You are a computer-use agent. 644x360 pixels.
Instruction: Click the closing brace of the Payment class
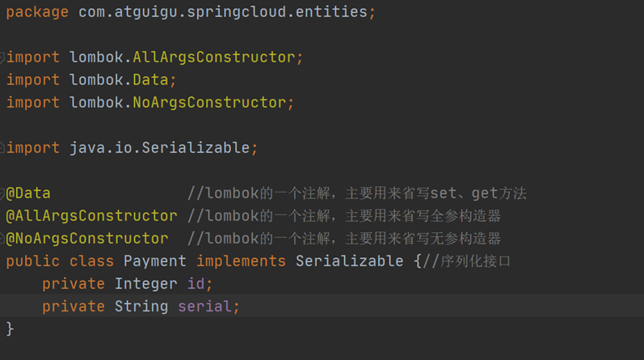pos(10,328)
